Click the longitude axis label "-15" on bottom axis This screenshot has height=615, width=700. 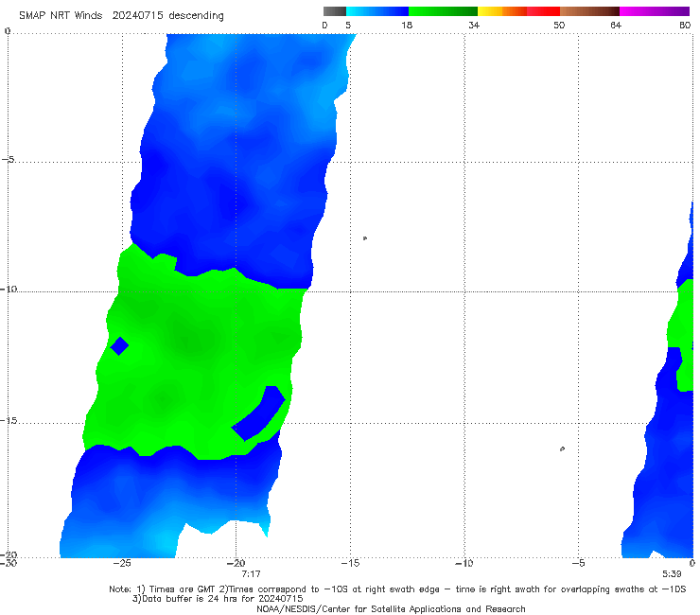point(350,563)
